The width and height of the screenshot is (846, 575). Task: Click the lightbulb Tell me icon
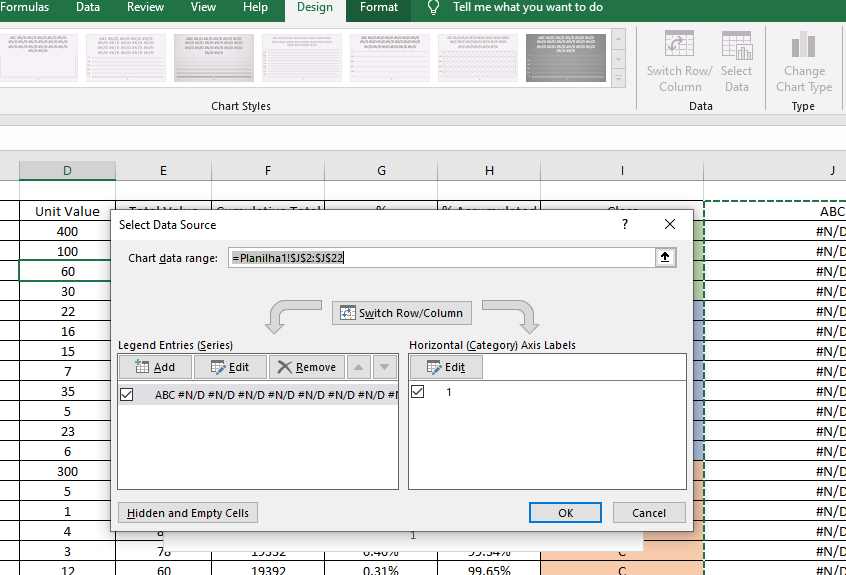coord(433,8)
